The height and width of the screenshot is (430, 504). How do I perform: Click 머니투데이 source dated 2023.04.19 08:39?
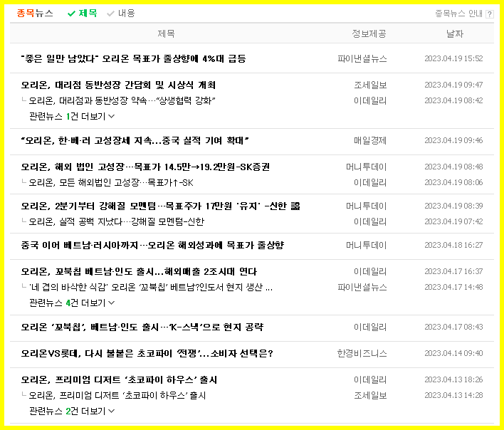point(367,206)
